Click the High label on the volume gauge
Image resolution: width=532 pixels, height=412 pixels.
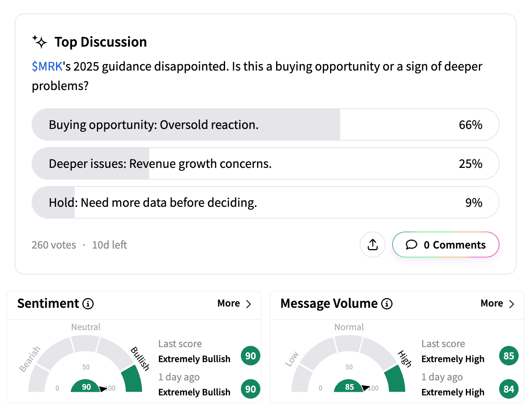[x=405, y=358]
